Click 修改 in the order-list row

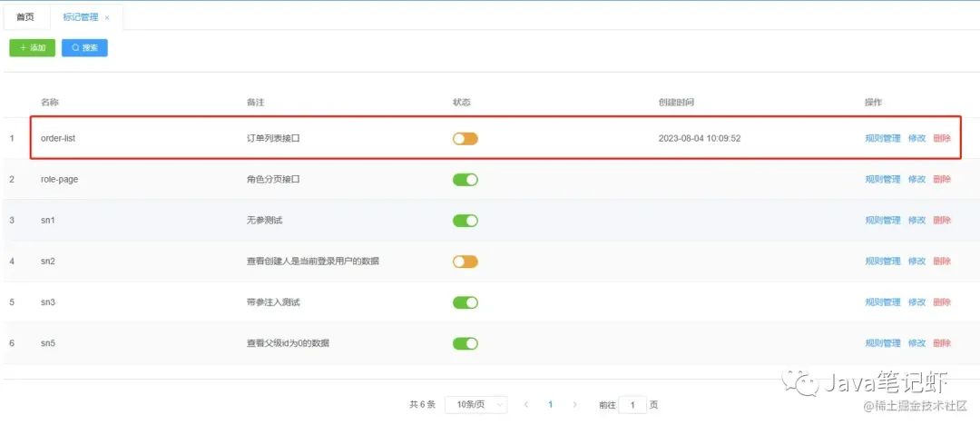pyautogui.click(x=916, y=138)
